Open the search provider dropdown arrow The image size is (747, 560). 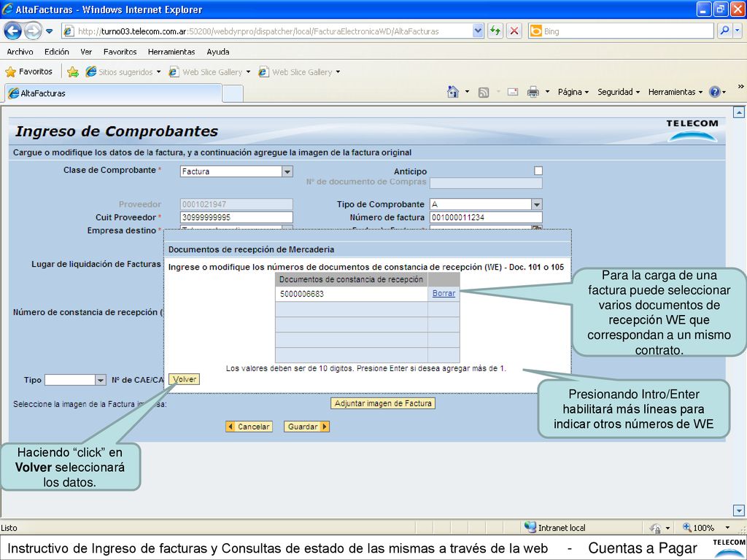pyautogui.click(x=738, y=31)
